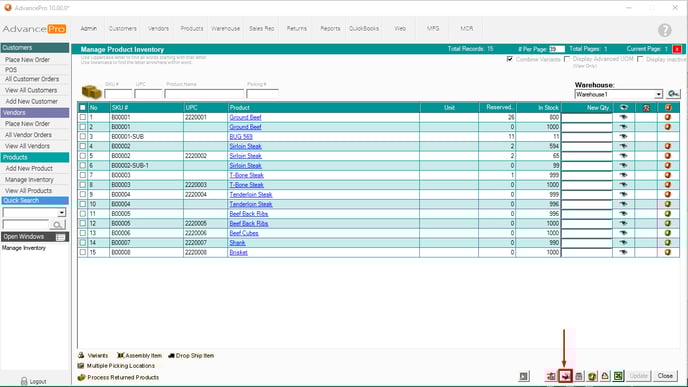Check the box for row 1
Image resolution: width=688 pixels, height=387 pixels.
[x=82, y=117]
